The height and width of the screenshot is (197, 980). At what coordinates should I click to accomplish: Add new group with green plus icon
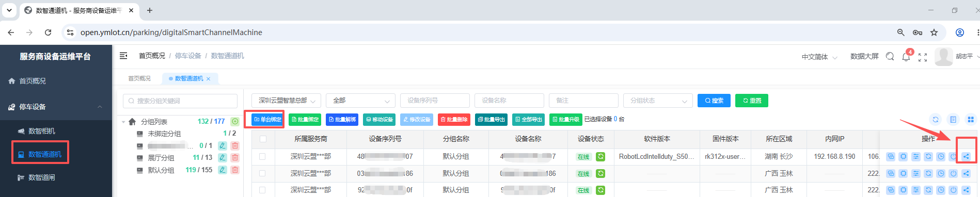(x=235, y=122)
